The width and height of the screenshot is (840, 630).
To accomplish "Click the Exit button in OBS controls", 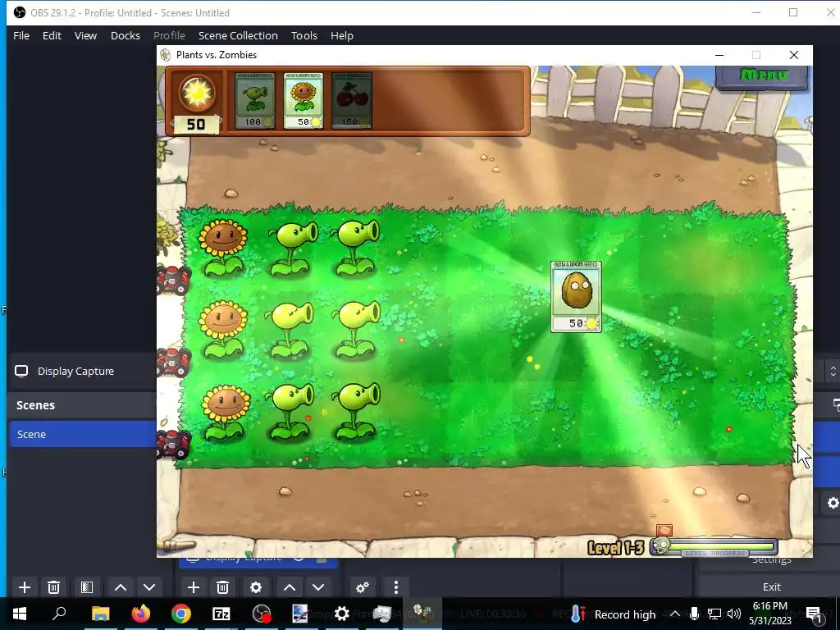I will click(771, 587).
